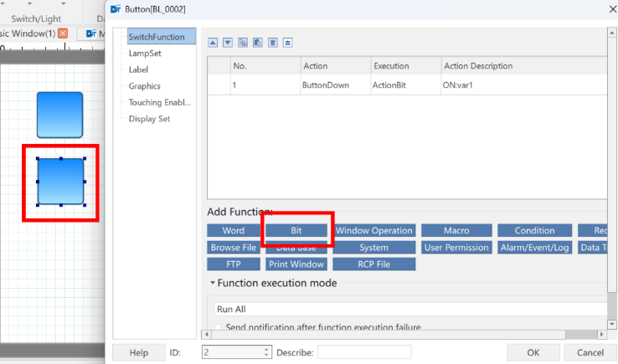Add an FTP function
The image size is (618, 364).
coord(234,264)
